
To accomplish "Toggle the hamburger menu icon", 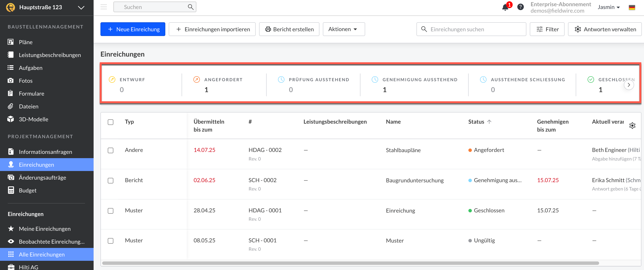I will [x=104, y=7].
